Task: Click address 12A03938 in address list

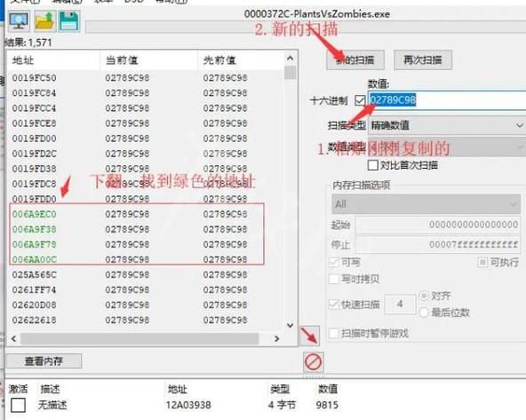Action: (188, 405)
